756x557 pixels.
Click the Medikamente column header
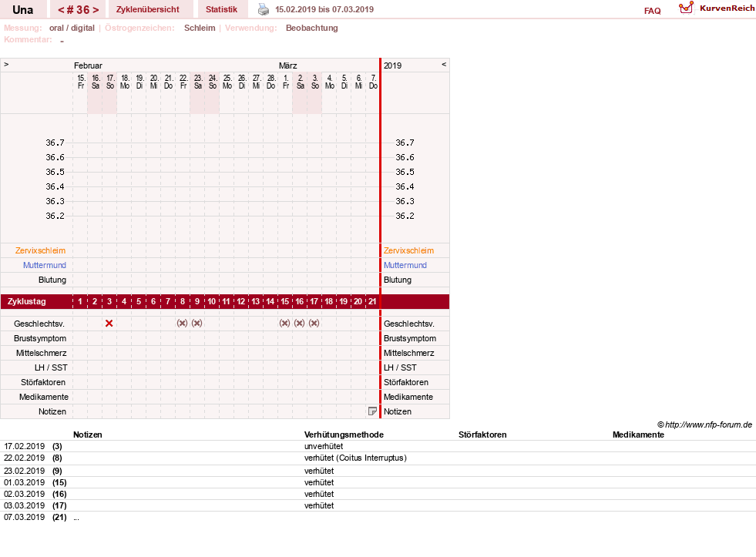[x=638, y=435]
